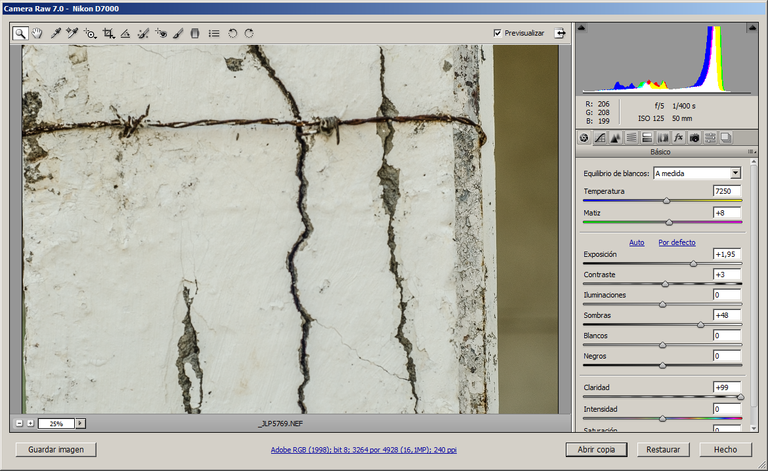768x471 pixels.
Task: Toggle shadow clipping warning on histogram
Action: tap(581, 28)
